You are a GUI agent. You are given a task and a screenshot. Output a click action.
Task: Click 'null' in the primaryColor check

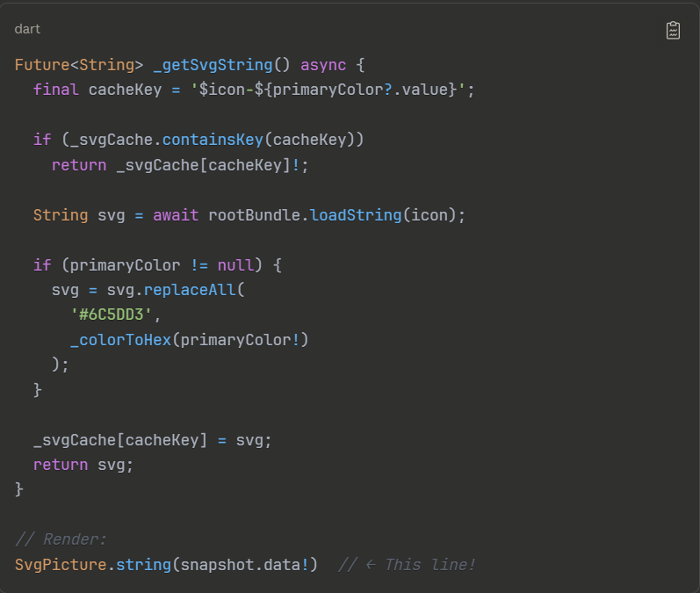[x=235, y=265]
